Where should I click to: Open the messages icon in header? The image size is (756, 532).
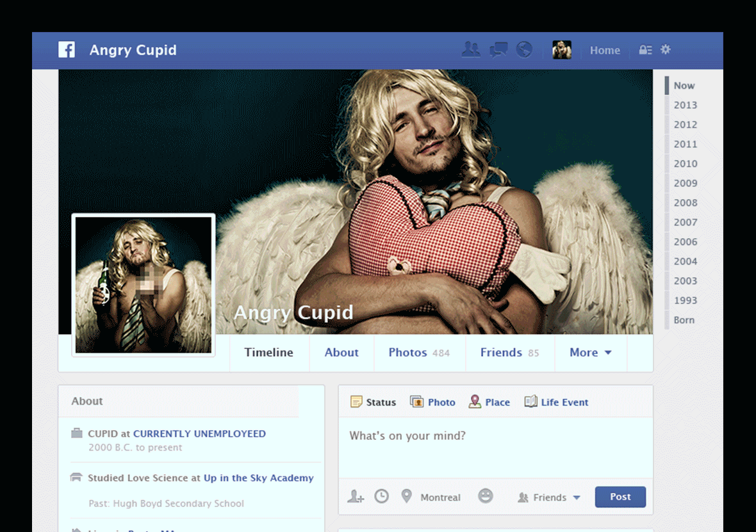point(498,50)
